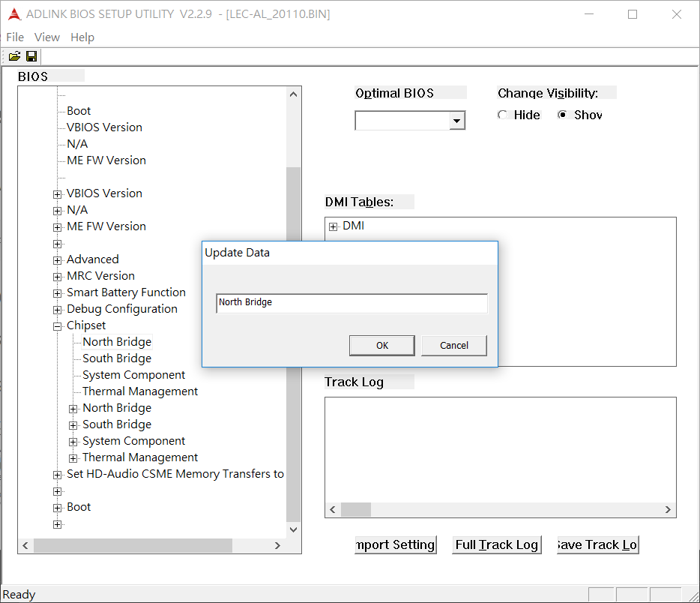This screenshot has width=700, height=603.
Task: Expand the Smart Battery Function node
Action: (57, 293)
